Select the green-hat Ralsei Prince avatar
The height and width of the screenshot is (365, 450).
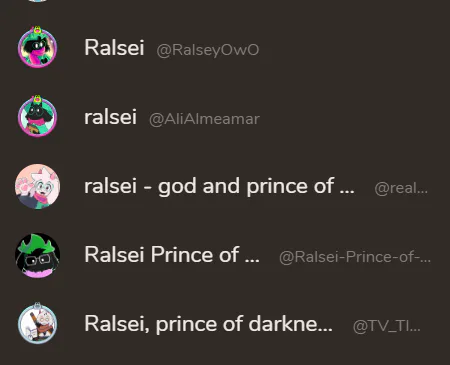[37, 256]
